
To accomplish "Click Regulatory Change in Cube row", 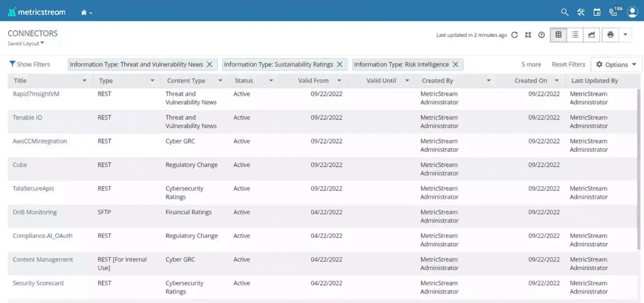I will pos(192,165).
